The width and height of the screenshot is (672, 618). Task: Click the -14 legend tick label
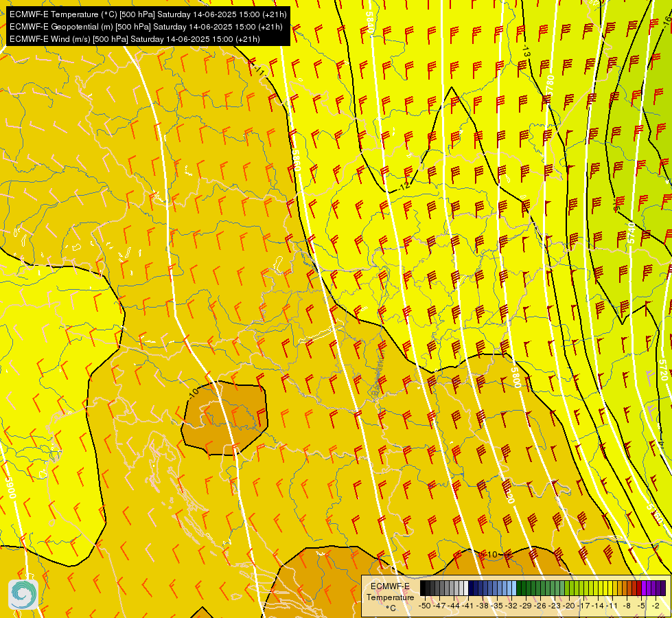click(x=599, y=606)
